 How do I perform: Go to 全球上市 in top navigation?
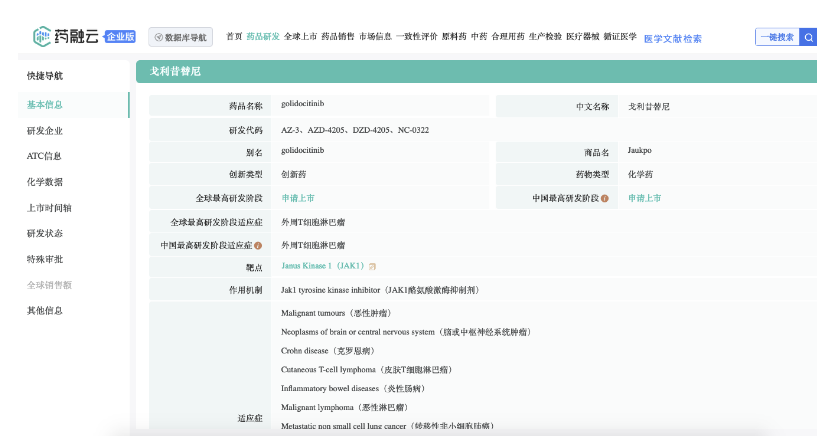coord(299,37)
